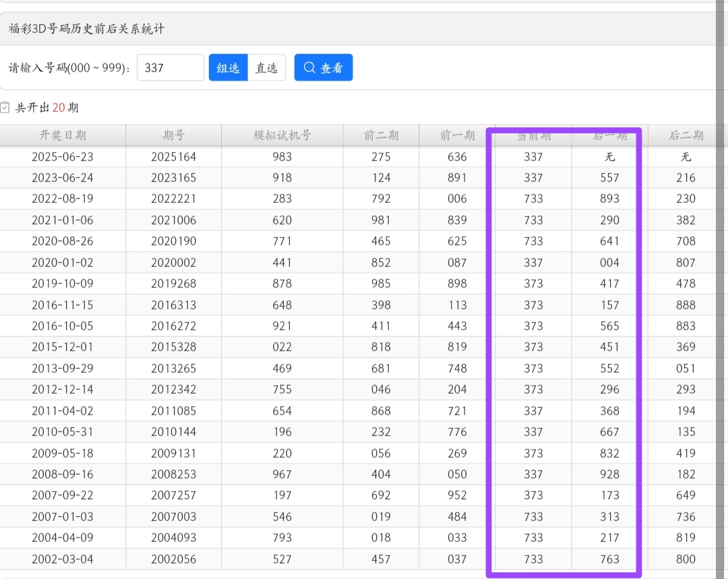The width and height of the screenshot is (728, 579).
Task: Click date cell 2020-08-26
Action: click(x=63, y=241)
